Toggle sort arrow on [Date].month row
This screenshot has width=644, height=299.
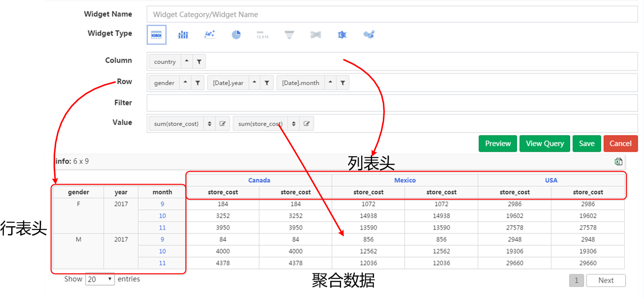[x=331, y=83]
